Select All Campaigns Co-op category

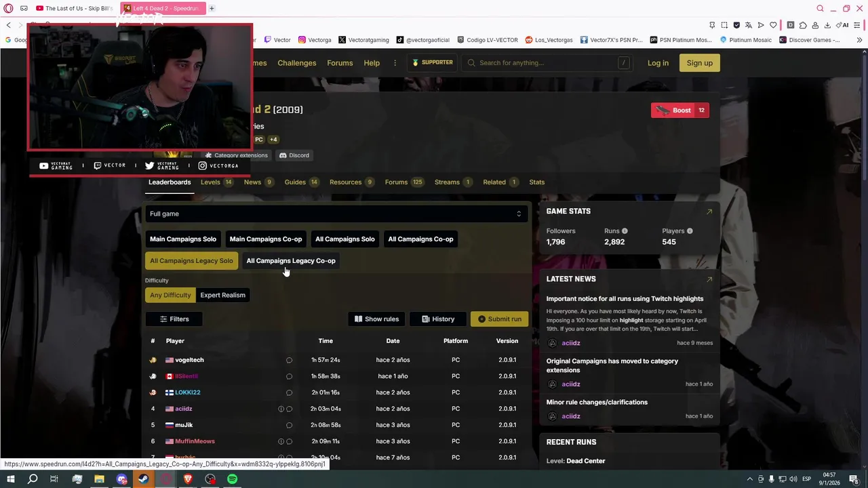420,239
